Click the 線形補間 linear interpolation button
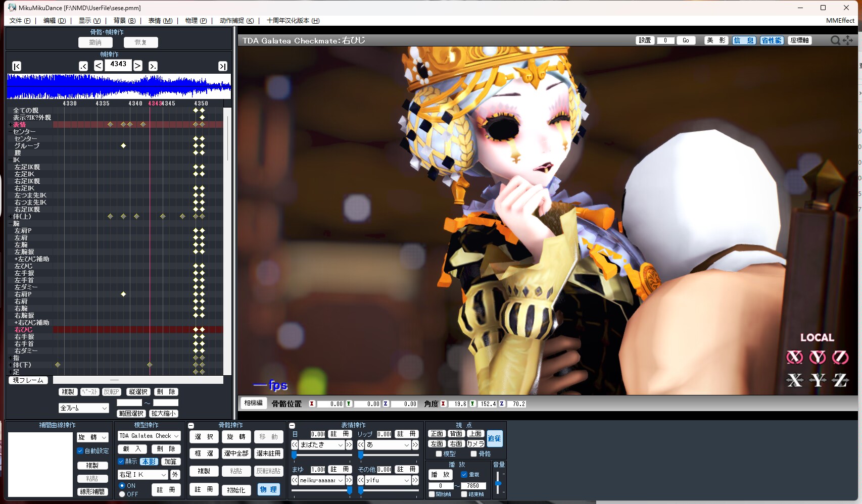Screen dimensions: 862x504 [x=92, y=491]
